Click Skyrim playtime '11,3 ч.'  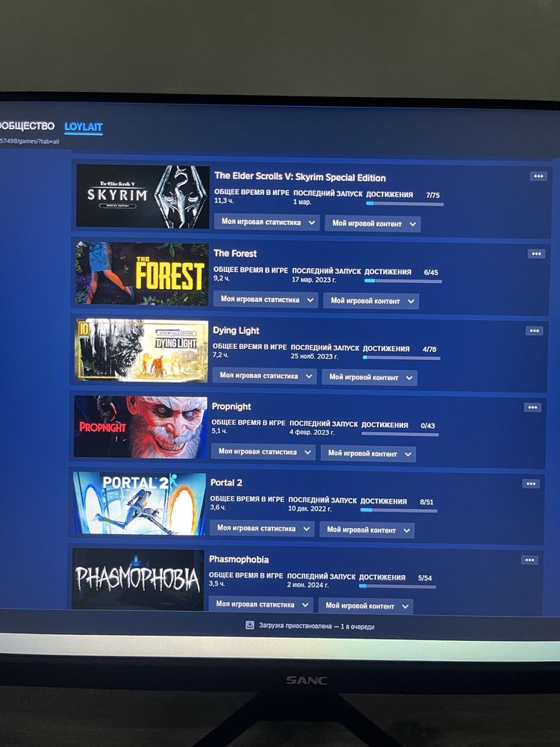(x=224, y=201)
